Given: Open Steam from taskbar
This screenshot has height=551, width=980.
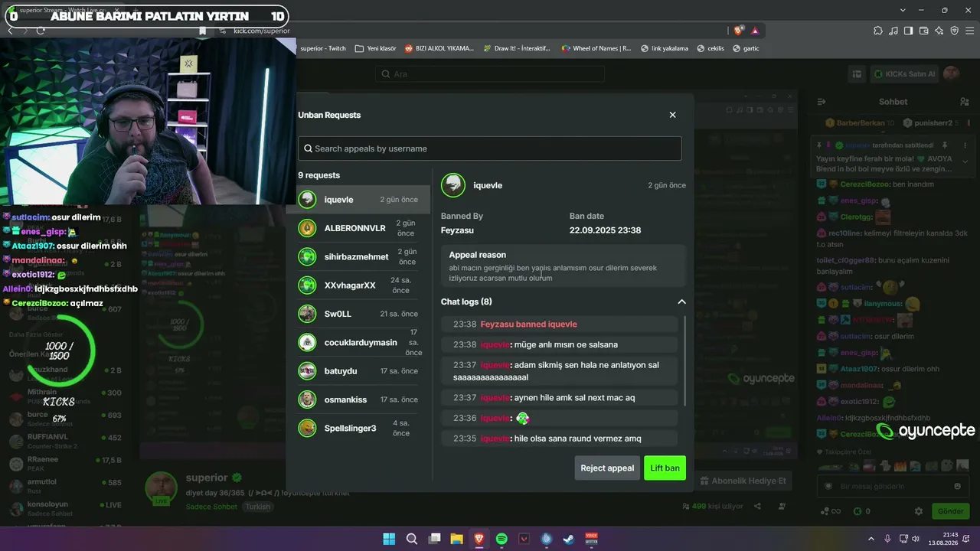Looking at the screenshot, I should tap(569, 539).
